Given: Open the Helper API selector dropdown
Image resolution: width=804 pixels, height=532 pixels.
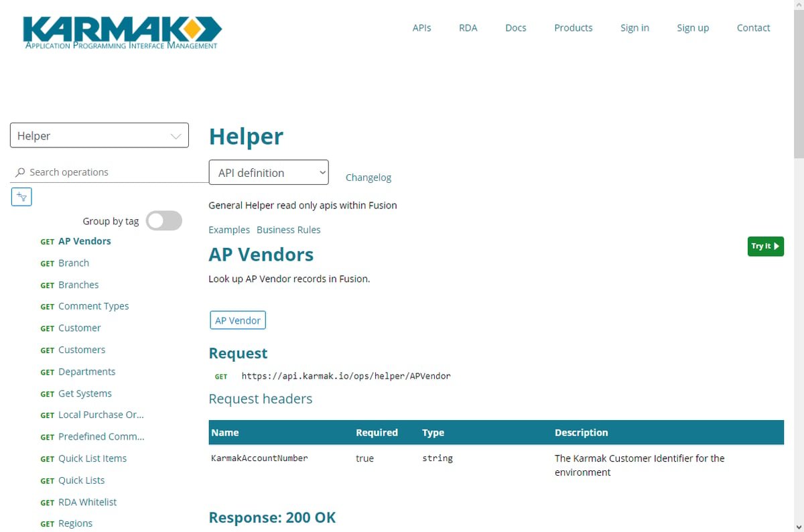Looking at the screenshot, I should coord(99,135).
